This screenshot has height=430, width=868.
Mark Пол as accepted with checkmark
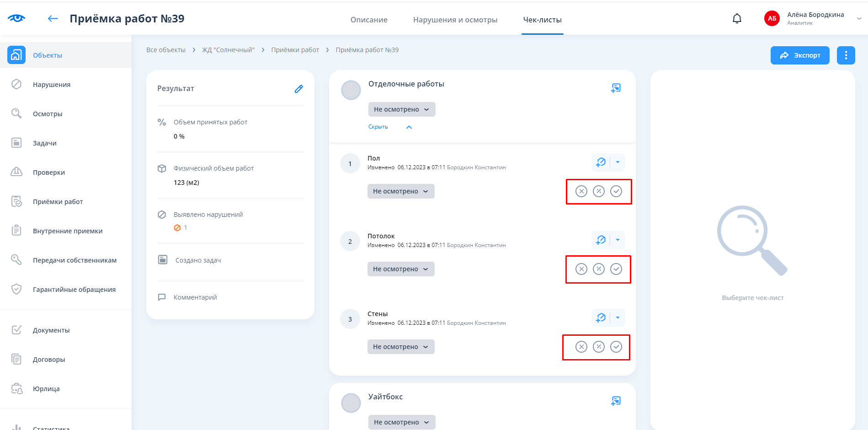(x=616, y=191)
